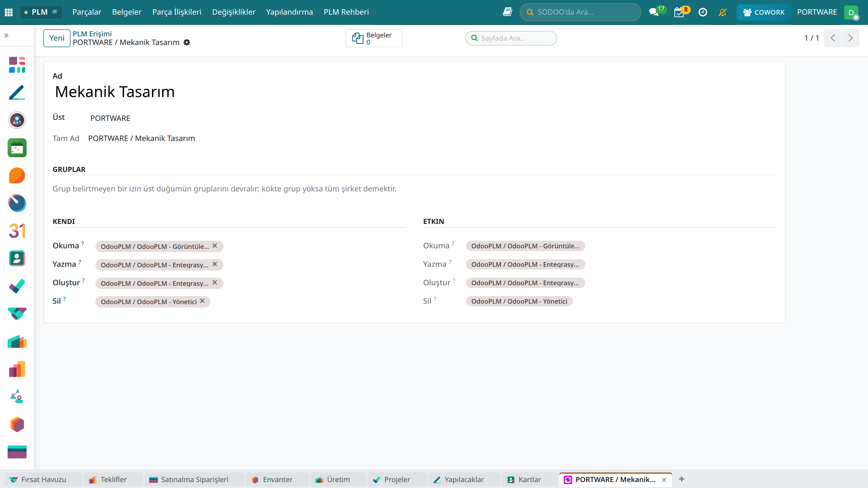Open the Parçalar menu
The height and width of the screenshot is (488, 868).
pos(87,12)
